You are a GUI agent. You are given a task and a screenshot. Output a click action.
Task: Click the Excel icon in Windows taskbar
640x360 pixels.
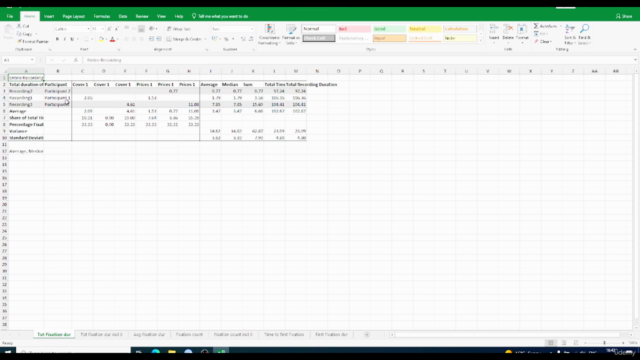221,351
